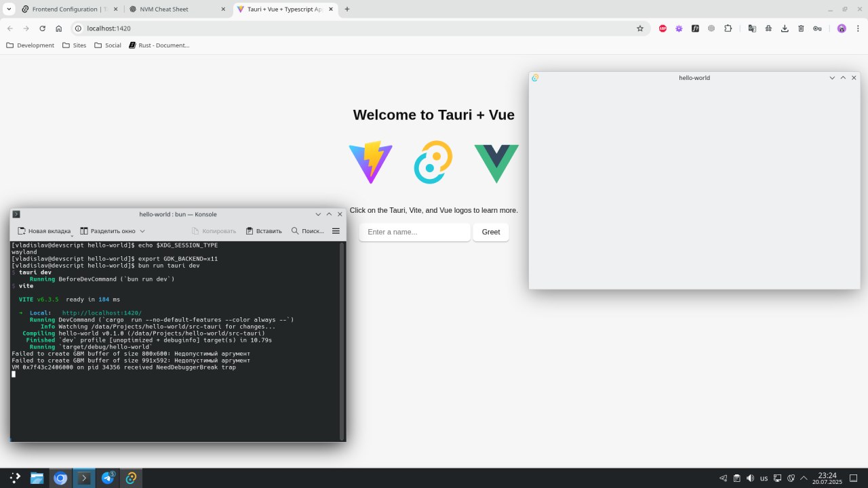The width and height of the screenshot is (868, 488).
Task: Open the AdBlock Plus extension
Action: (x=663, y=28)
